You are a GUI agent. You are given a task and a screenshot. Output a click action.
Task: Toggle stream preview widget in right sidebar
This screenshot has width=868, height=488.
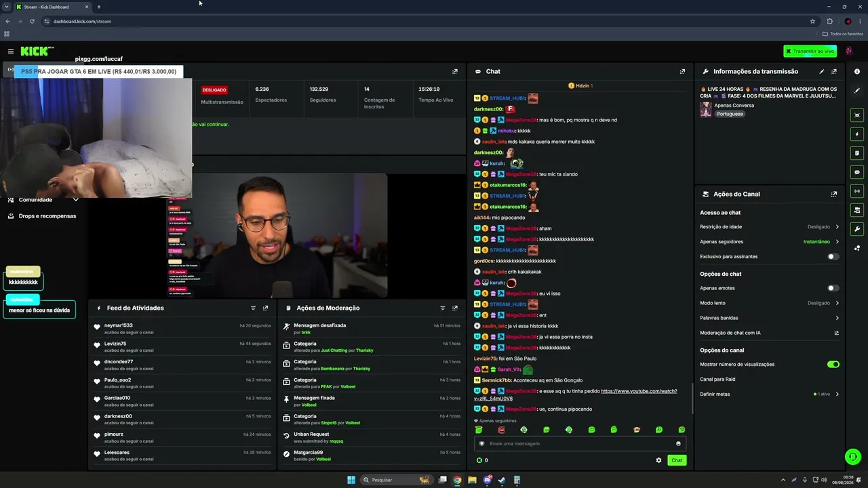coord(857,115)
